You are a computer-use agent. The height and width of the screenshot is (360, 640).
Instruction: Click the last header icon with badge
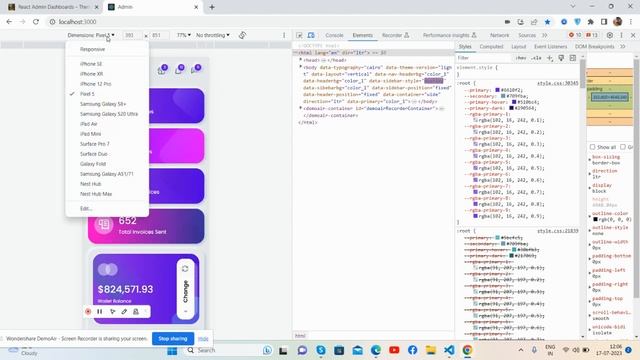pyautogui.click(x=196, y=70)
